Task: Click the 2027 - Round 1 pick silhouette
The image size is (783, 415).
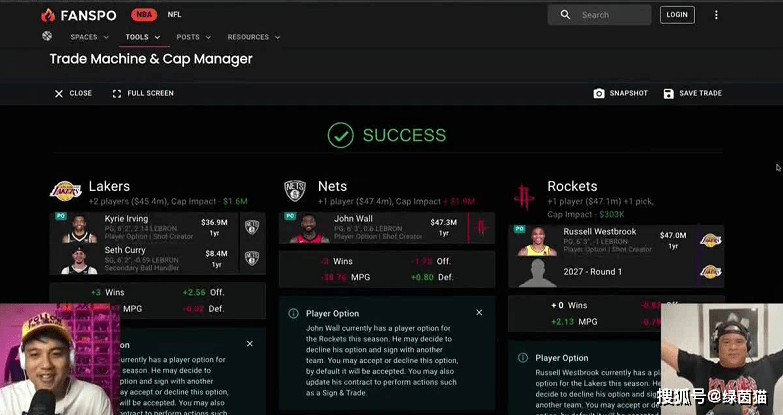Action: (x=537, y=273)
